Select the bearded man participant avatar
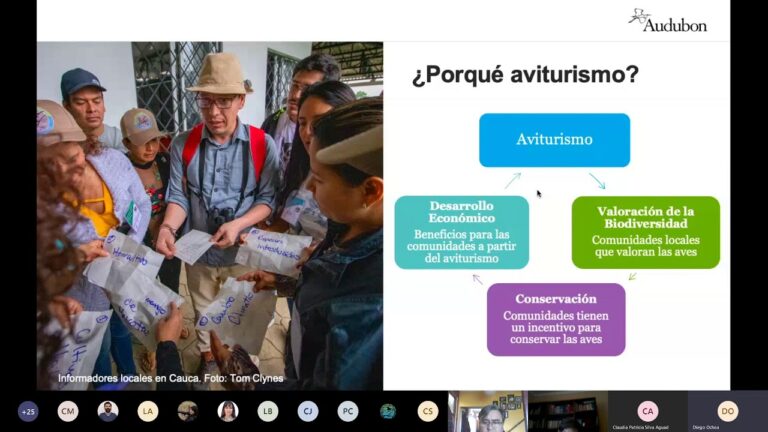This screenshot has width=768, height=432. pyautogui.click(x=108, y=411)
